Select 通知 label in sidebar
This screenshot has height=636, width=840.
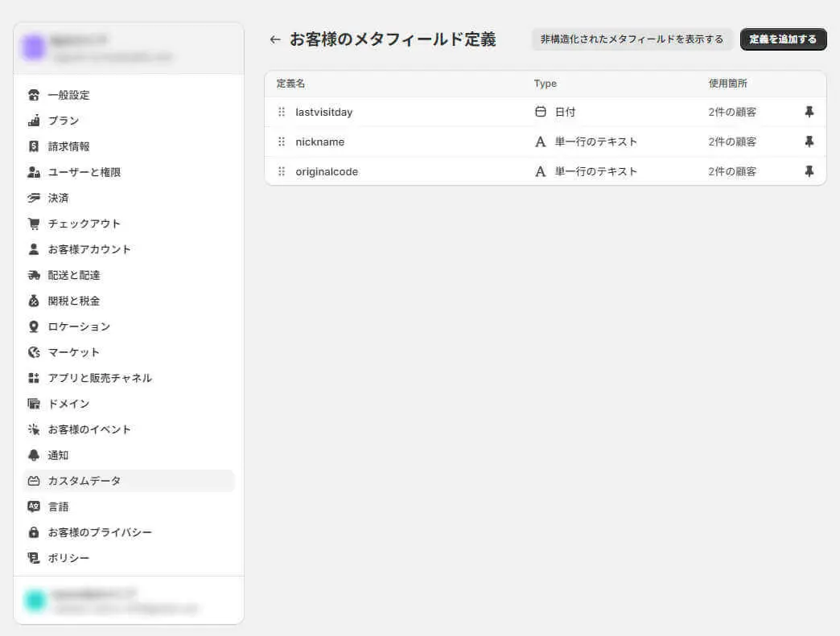pyautogui.click(x=59, y=455)
